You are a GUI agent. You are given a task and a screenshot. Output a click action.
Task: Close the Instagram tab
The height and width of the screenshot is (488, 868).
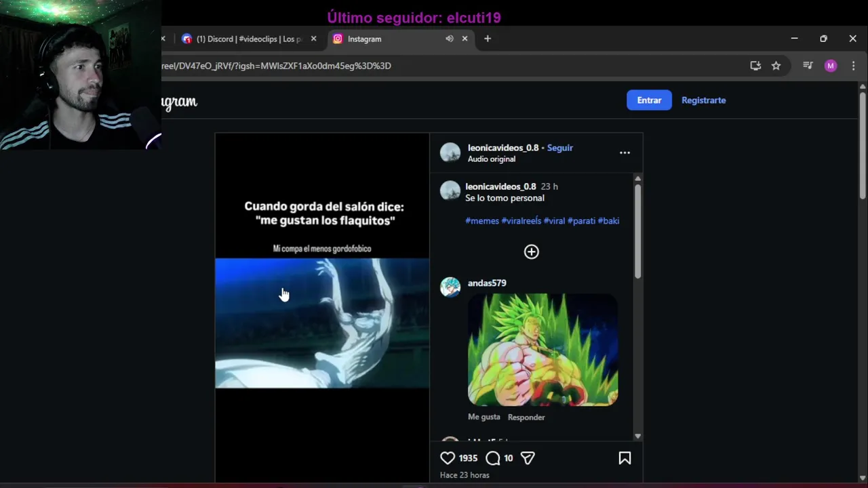coord(465,39)
